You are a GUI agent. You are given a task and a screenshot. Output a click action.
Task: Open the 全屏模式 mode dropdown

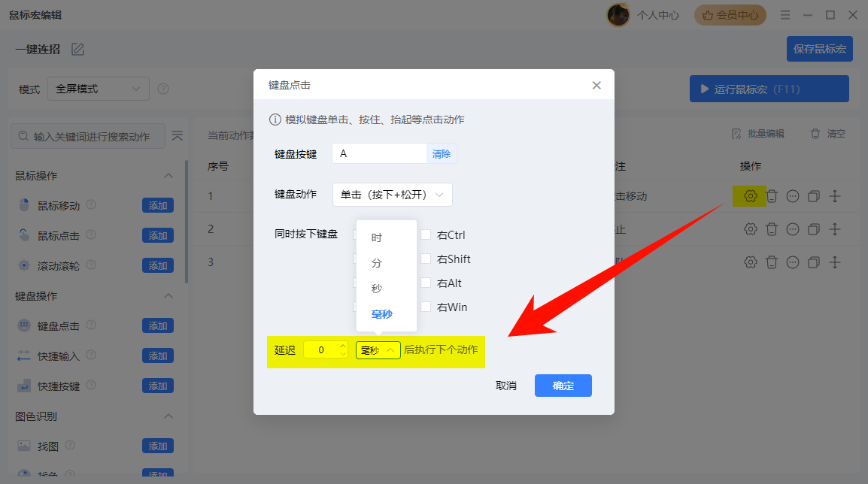(98, 88)
